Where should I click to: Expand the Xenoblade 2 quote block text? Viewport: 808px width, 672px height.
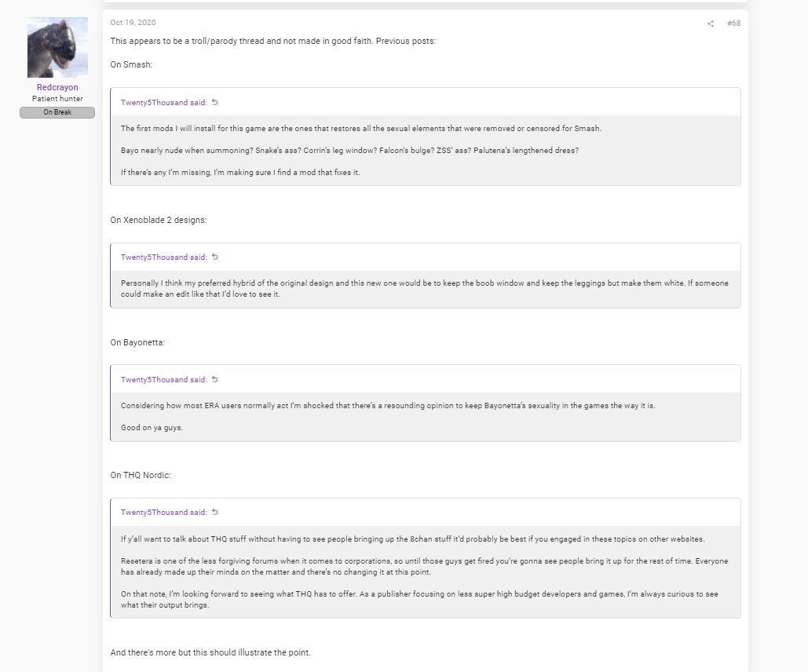pos(426,289)
